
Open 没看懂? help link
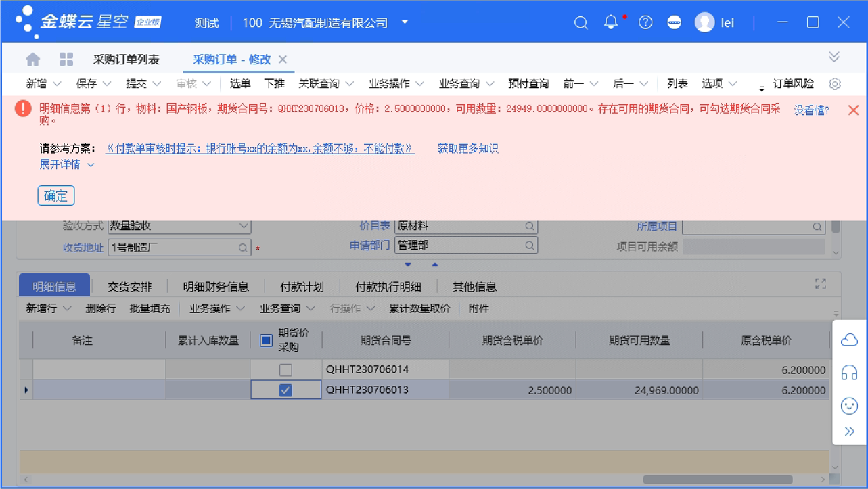point(812,110)
